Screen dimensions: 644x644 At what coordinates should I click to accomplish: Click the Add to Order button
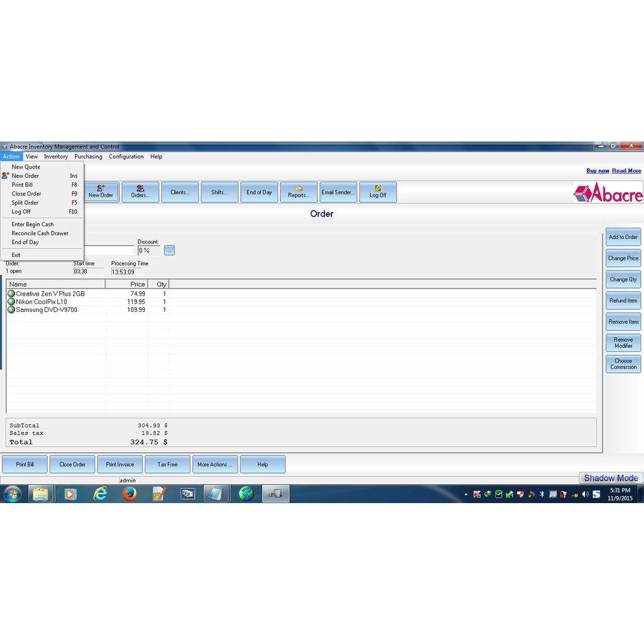click(623, 237)
